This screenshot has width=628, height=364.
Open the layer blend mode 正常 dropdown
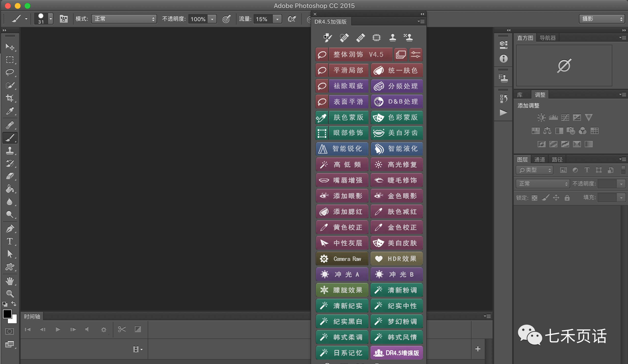[543, 184]
